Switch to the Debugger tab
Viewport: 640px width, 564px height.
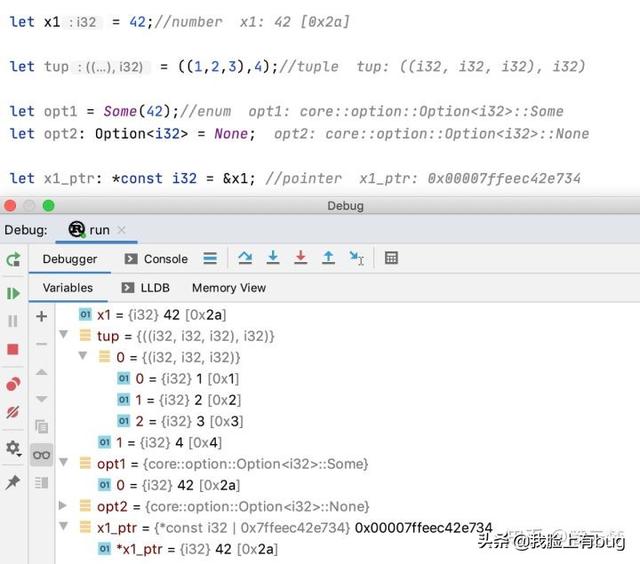pyautogui.click(x=70, y=259)
